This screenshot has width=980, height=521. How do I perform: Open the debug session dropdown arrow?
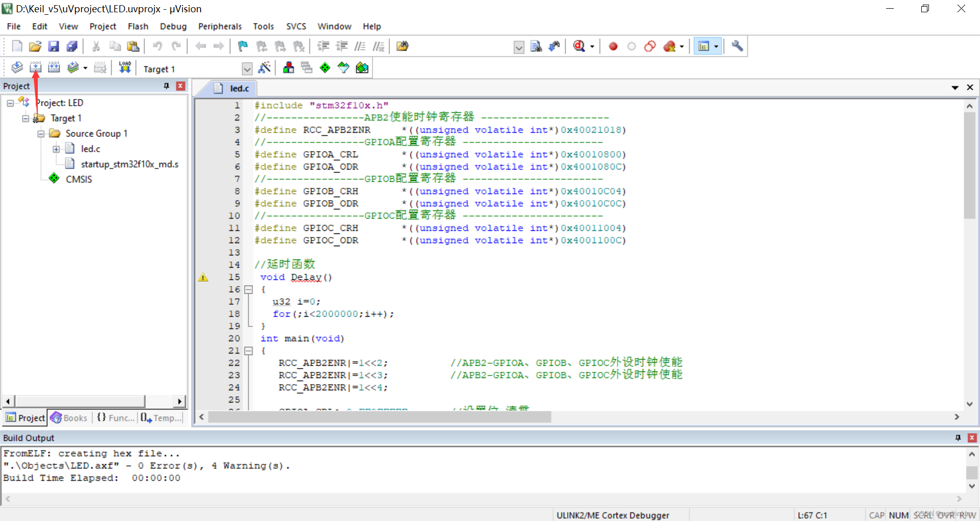click(x=592, y=46)
